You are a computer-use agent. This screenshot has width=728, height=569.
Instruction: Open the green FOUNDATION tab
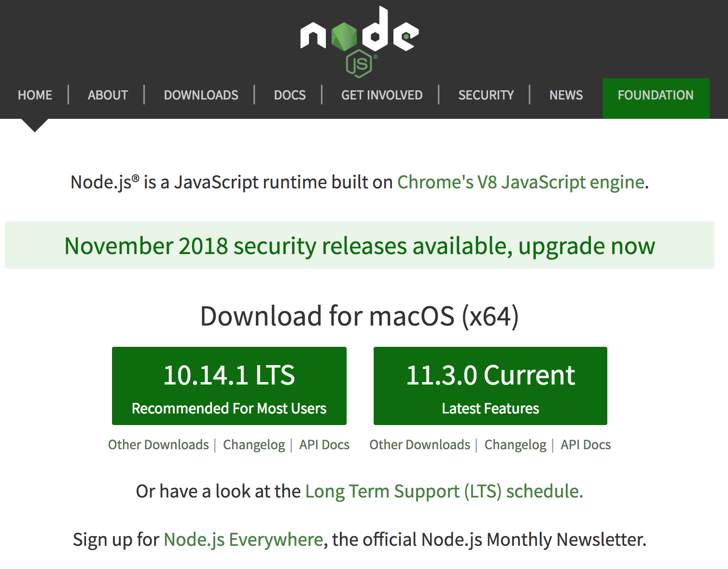tap(656, 98)
